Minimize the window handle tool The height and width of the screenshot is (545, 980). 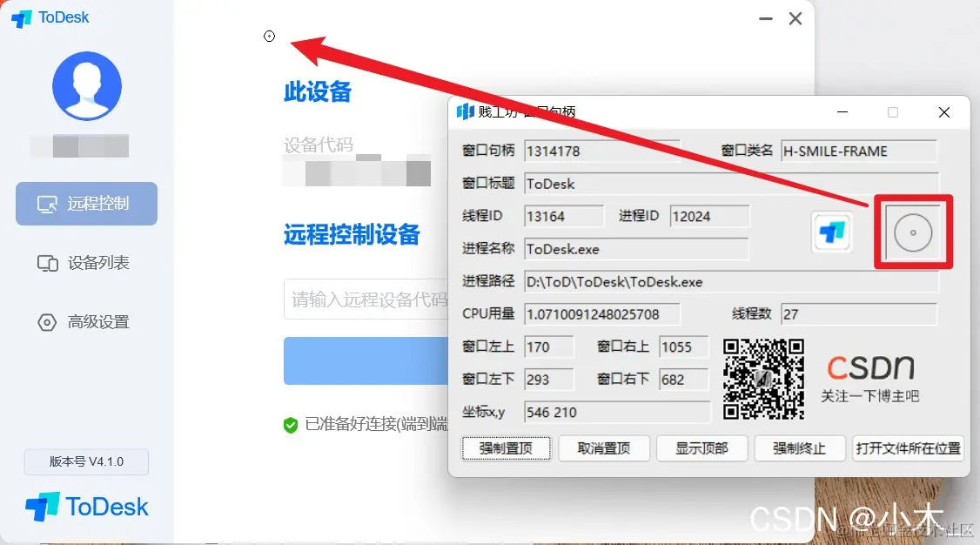842,112
